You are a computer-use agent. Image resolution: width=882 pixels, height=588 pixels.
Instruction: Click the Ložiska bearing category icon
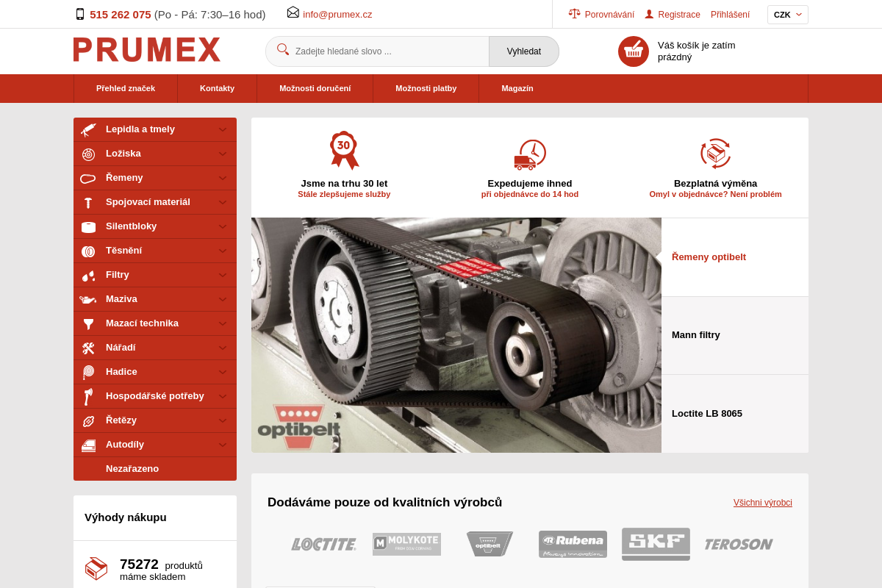pos(88,154)
